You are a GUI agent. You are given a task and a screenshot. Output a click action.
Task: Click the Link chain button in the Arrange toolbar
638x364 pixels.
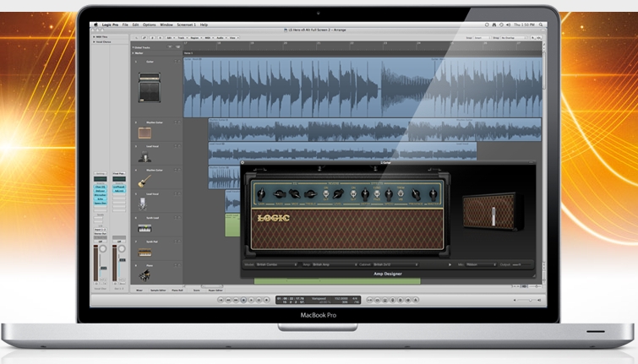(144, 38)
